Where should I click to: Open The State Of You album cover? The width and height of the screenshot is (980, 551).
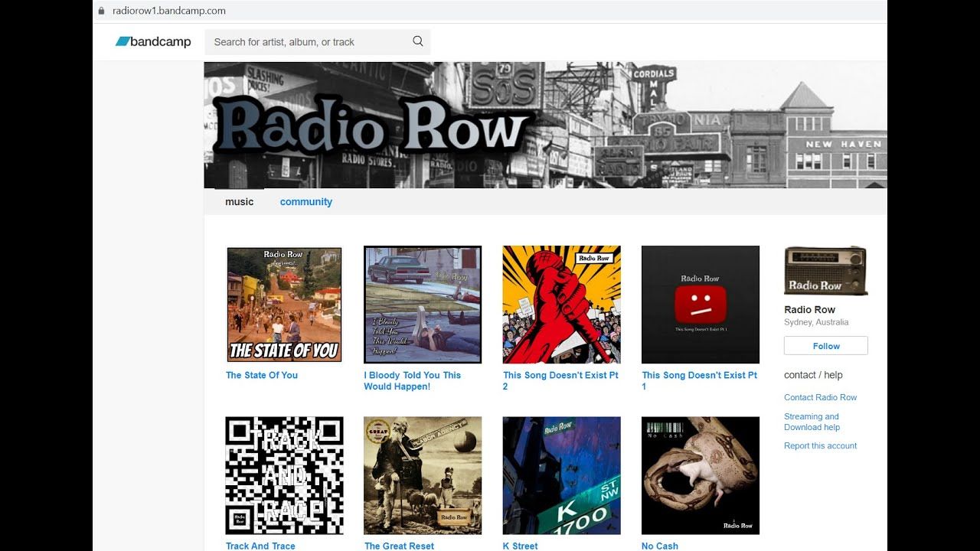(x=284, y=305)
